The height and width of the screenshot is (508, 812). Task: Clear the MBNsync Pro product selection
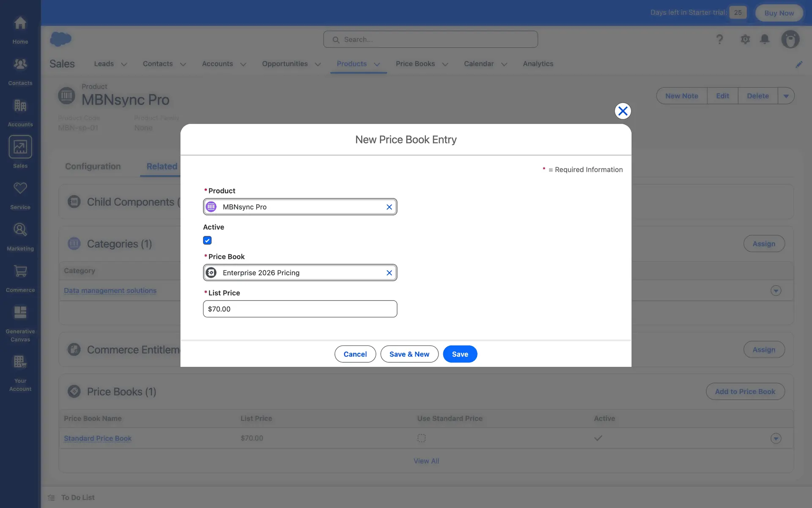tap(389, 207)
